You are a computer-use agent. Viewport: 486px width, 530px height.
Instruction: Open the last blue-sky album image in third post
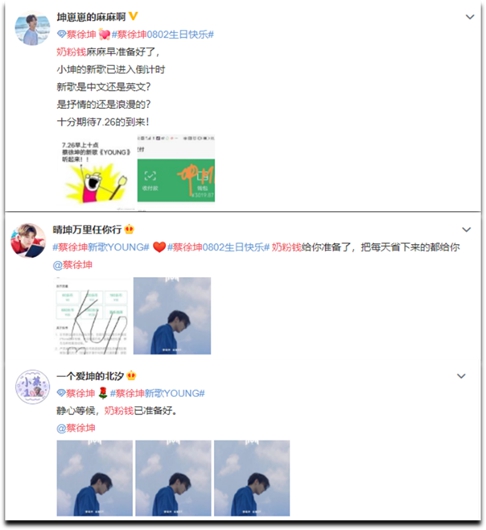[x=252, y=478]
